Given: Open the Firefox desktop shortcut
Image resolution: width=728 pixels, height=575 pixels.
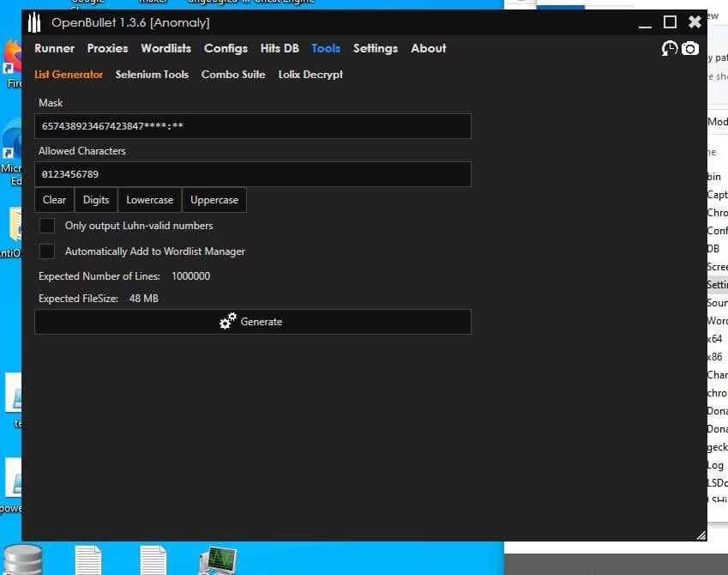Looking at the screenshot, I should coord(12,60).
